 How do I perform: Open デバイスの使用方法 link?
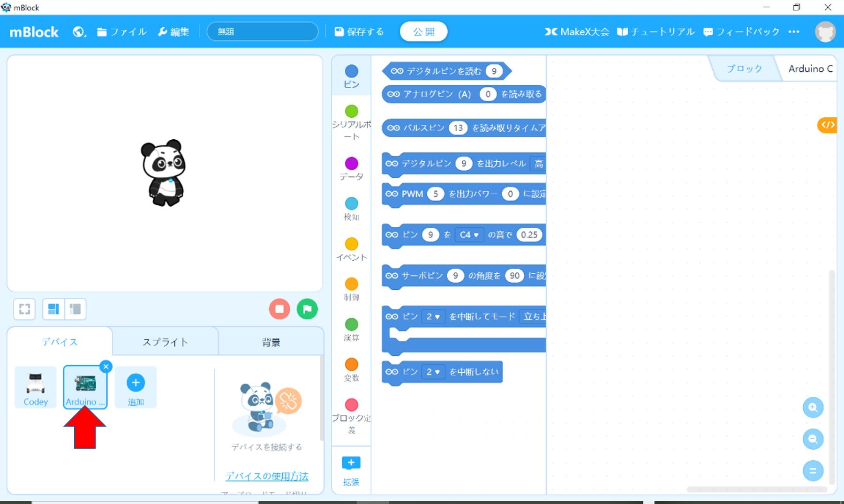click(267, 476)
